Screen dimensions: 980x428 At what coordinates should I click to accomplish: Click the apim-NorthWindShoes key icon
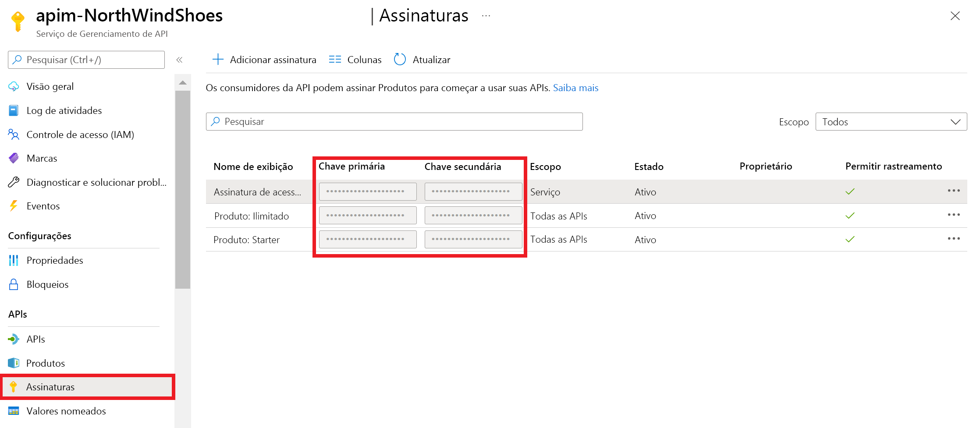tap(18, 22)
